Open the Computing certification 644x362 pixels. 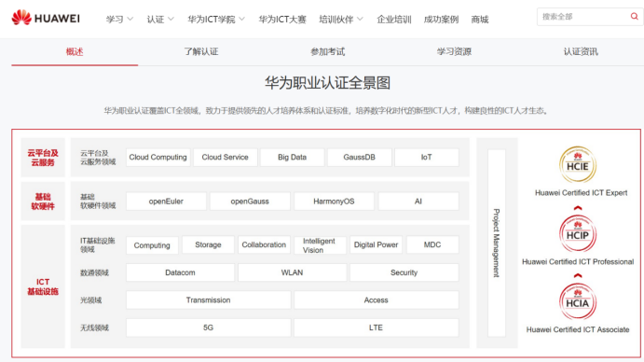[152, 245]
